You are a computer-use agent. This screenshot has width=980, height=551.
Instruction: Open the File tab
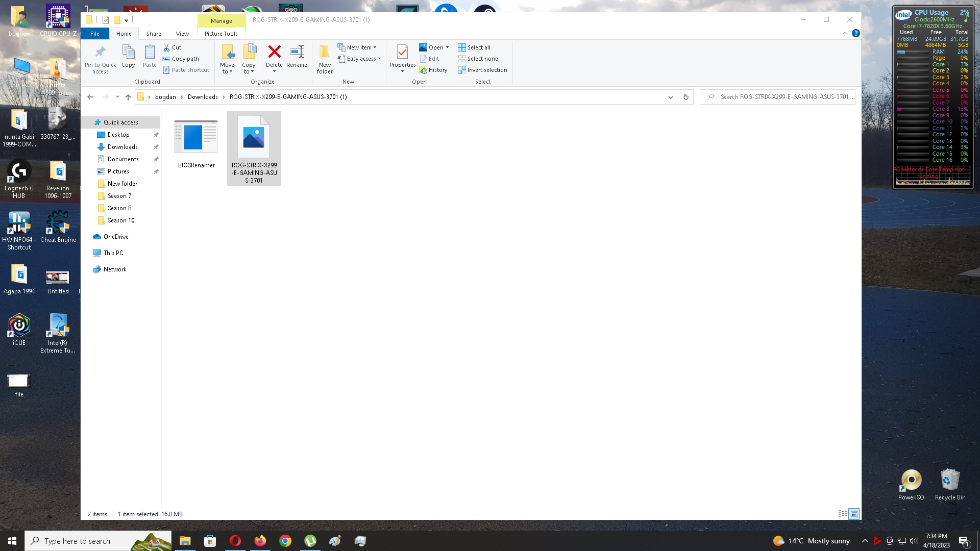click(x=95, y=34)
